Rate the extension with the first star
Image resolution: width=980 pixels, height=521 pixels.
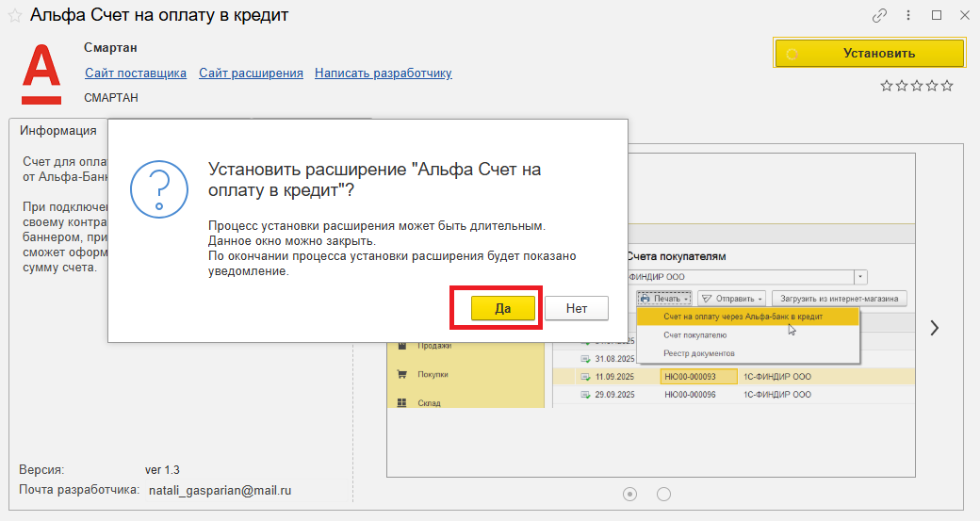pos(887,86)
